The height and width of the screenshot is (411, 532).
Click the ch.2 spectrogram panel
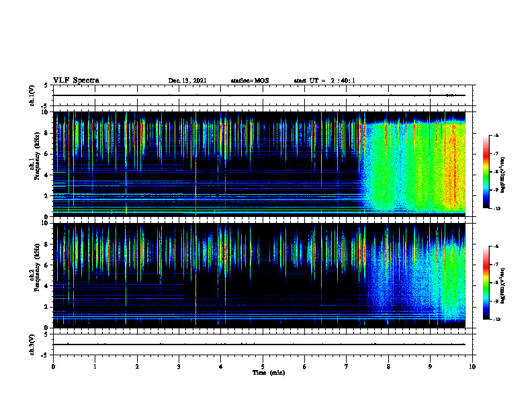(259, 275)
